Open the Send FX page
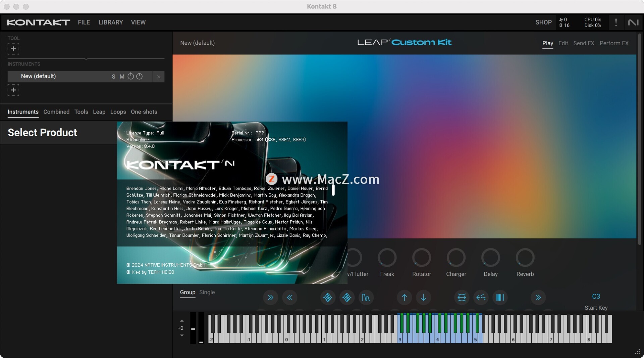The image size is (644, 358). click(584, 43)
